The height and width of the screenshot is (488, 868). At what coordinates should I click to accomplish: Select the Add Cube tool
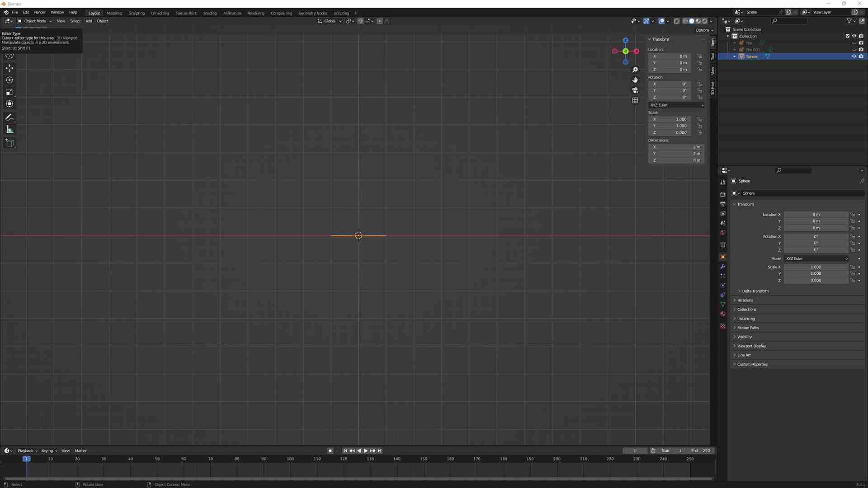9,143
